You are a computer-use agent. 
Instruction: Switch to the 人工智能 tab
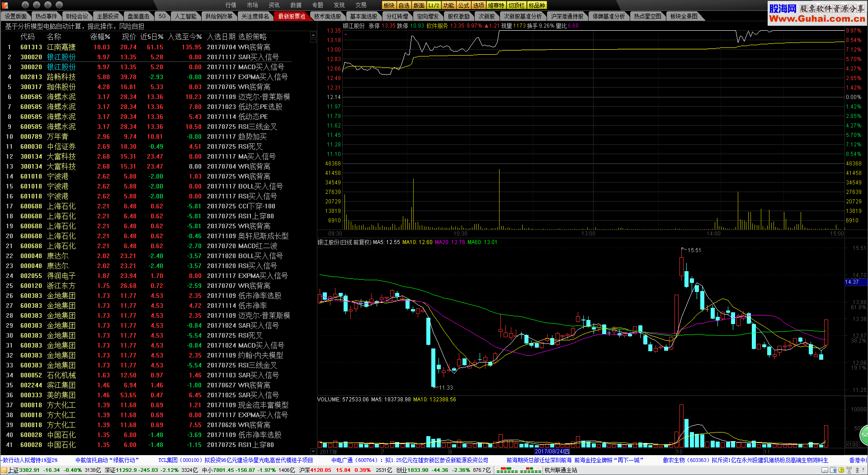[186, 16]
